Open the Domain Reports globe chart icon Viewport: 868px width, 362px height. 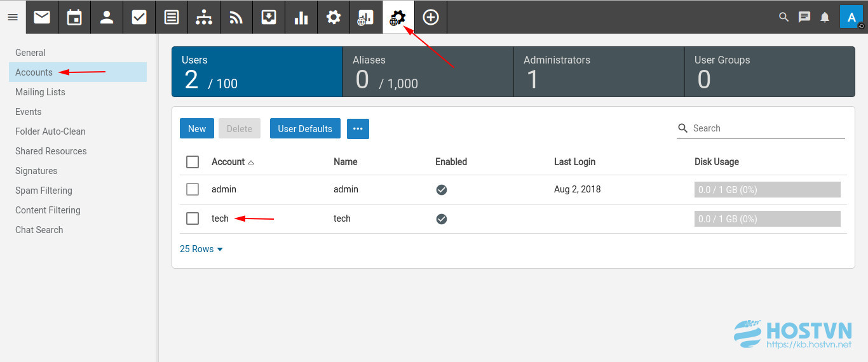[366, 17]
